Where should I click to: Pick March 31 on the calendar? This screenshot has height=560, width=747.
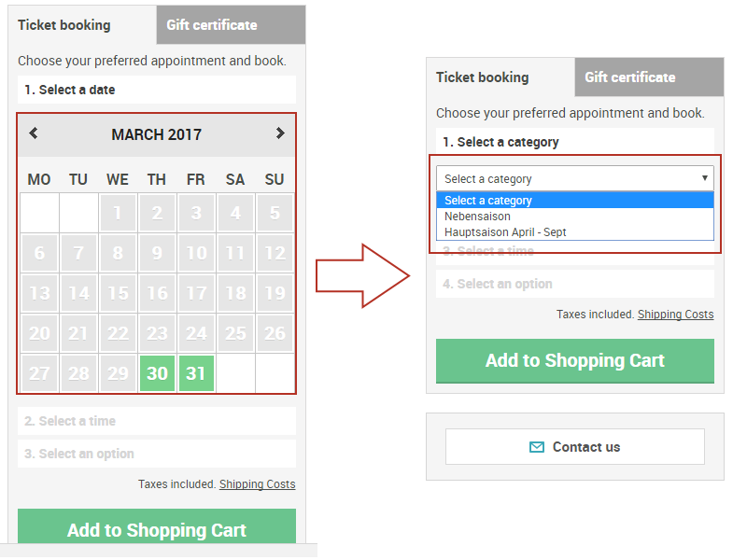pyautogui.click(x=196, y=373)
